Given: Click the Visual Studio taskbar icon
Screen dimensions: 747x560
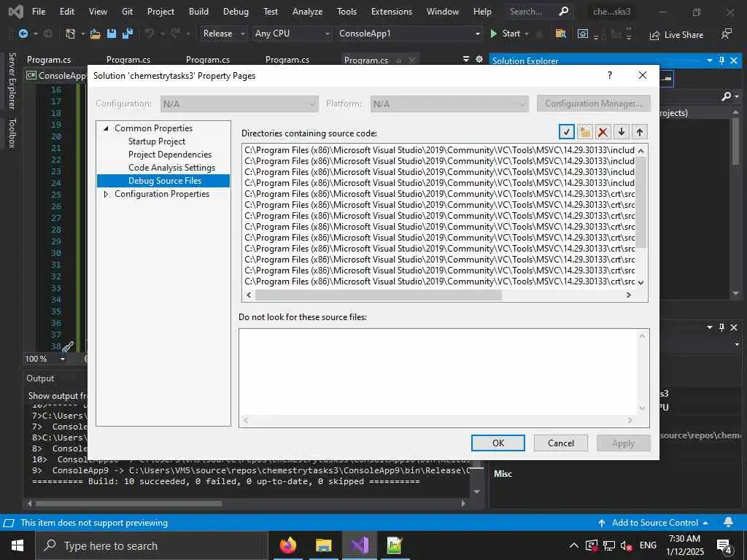Looking at the screenshot, I should pyautogui.click(x=360, y=545).
